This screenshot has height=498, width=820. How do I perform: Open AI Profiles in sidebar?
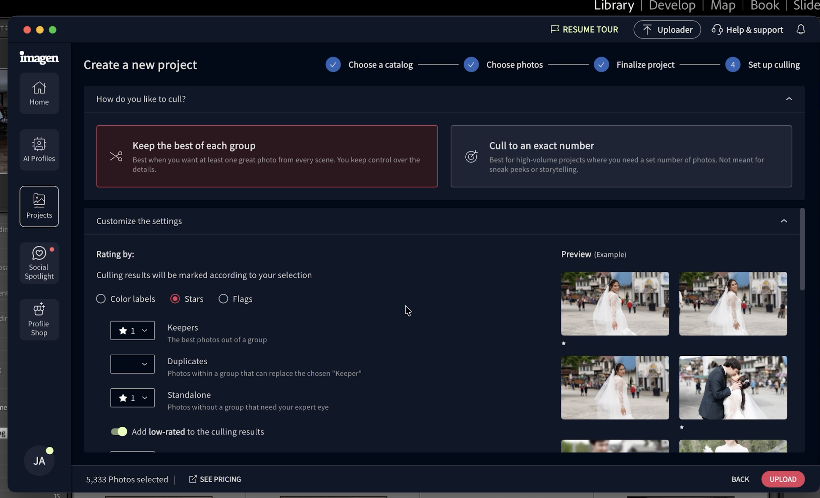point(39,149)
